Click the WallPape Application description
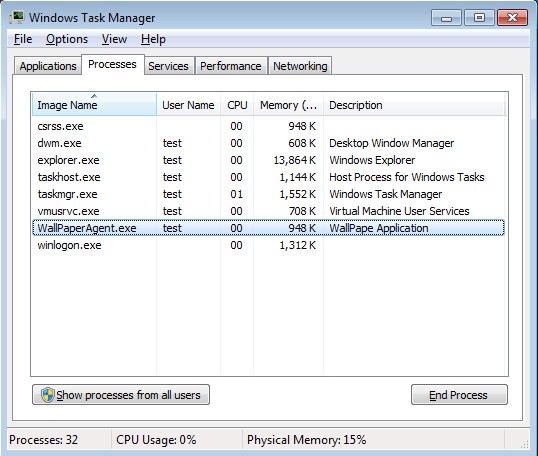This screenshot has width=538, height=456. (378, 228)
